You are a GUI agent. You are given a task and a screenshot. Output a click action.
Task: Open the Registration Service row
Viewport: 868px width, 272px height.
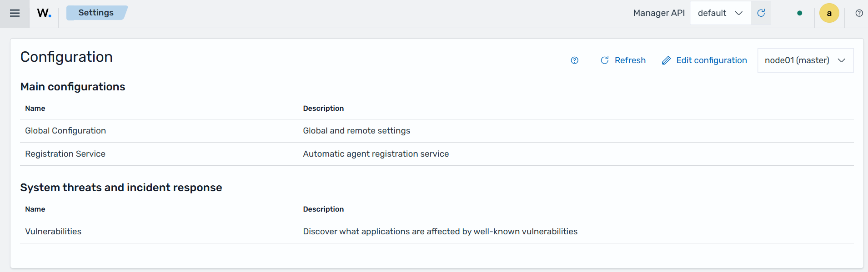pos(437,154)
